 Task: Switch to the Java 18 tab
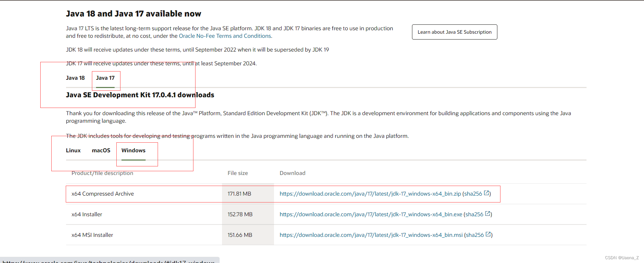pos(75,78)
